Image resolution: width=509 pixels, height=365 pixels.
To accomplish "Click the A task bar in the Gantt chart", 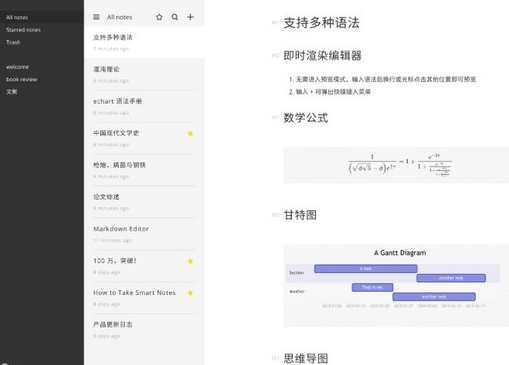I will tap(366, 269).
